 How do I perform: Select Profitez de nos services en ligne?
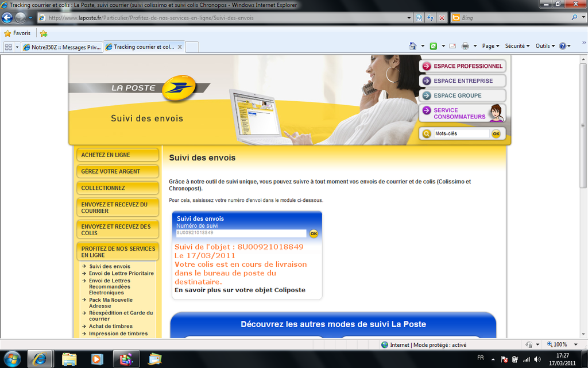118,252
